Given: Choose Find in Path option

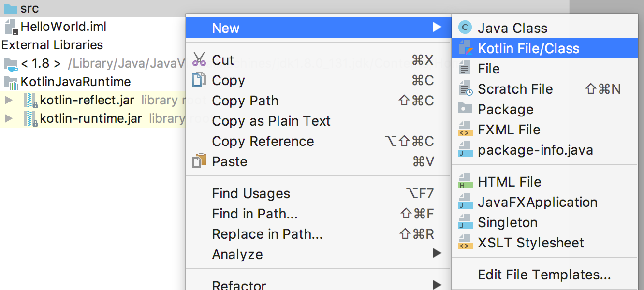Looking at the screenshot, I should [x=249, y=214].
